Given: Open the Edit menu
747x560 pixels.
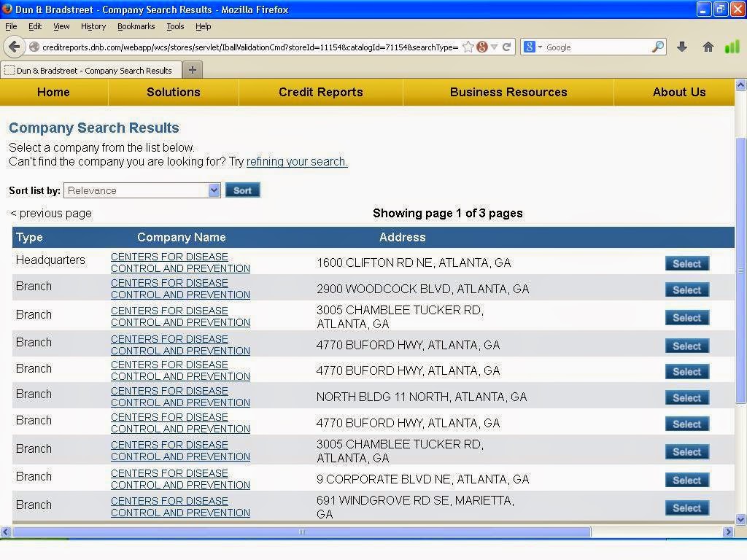Looking at the screenshot, I should [35, 26].
